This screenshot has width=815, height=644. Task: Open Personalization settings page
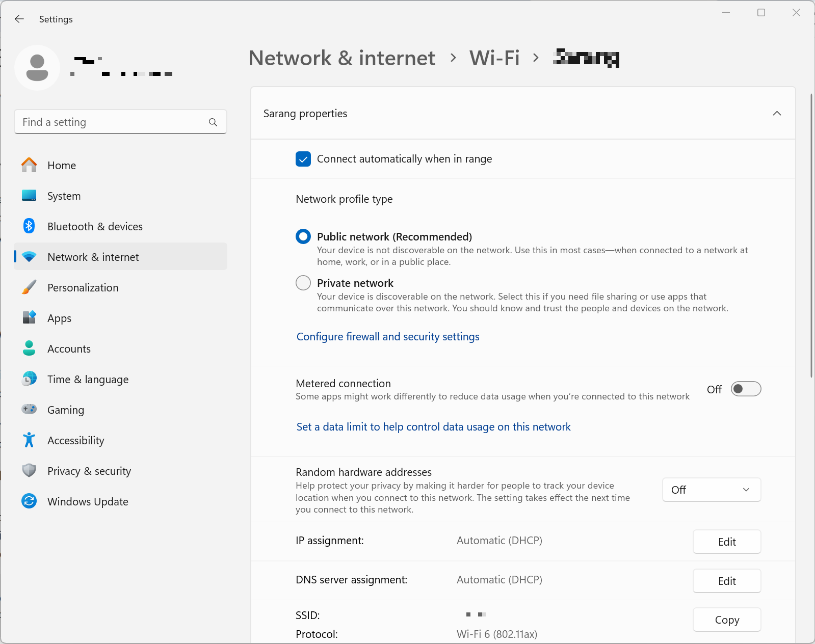coord(120,287)
